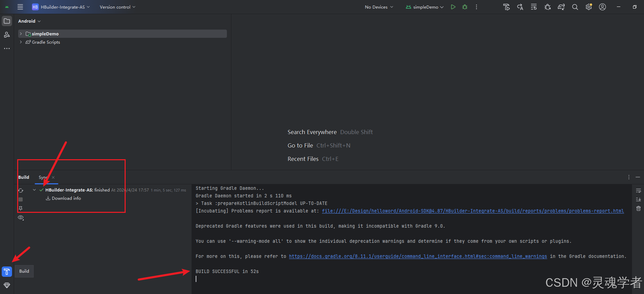Open the build view options eye
The image size is (644, 294).
click(x=21, y=218)
